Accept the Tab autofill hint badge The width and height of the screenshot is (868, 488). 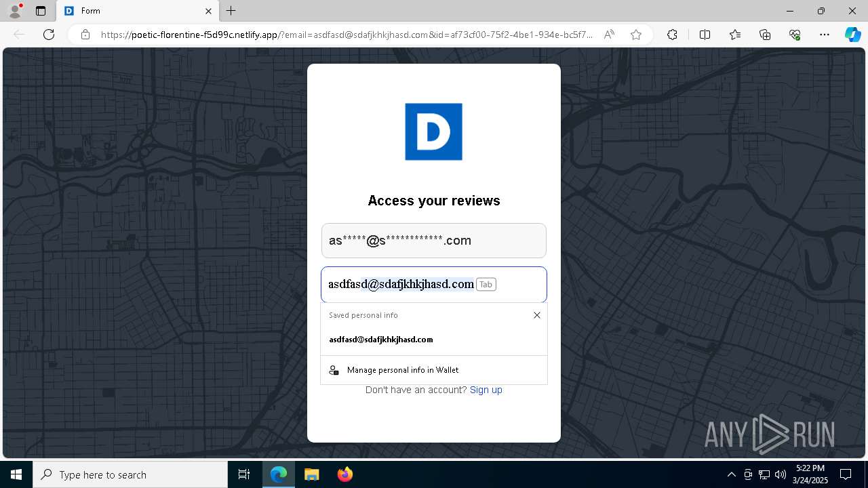486,285
